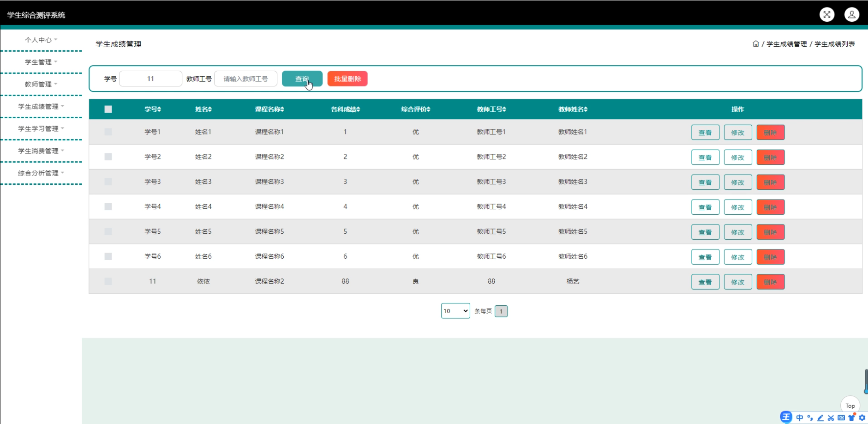Expand 学生学习管理 sidebar menu

[x=41, y=129]
